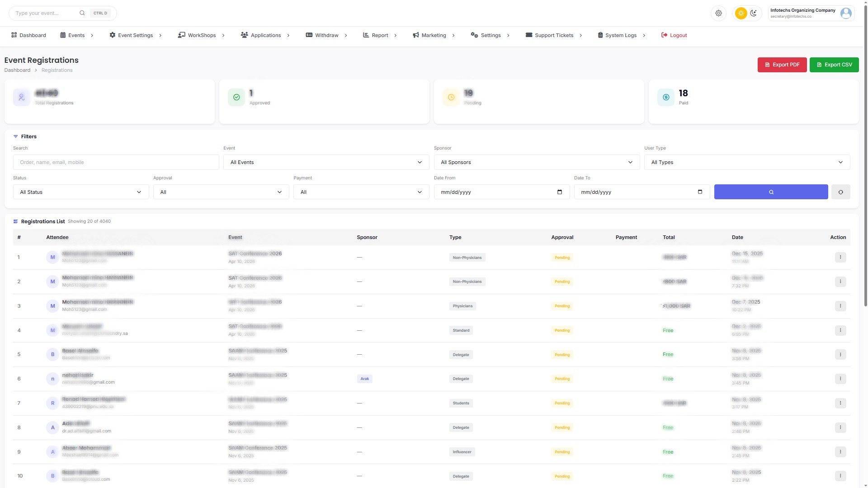Open the Date To calendar picker

tap(699, 192)
